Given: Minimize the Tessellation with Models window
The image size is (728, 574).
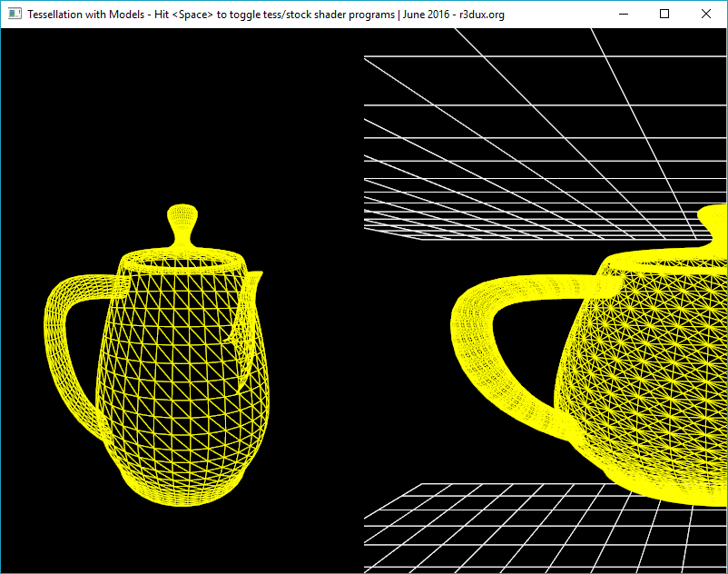Looking at the screenshot, I should pos(624,14).
